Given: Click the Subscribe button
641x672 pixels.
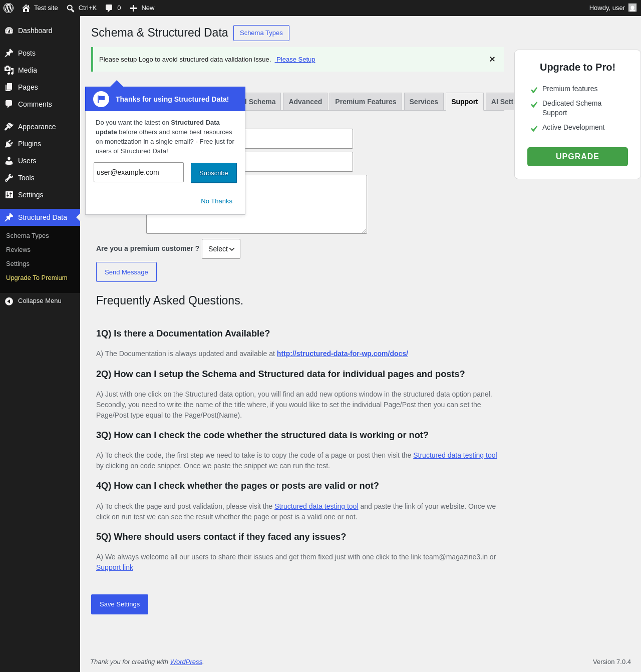Looking at the screenshot, I should pyautogui.click(x=214, y=173).
